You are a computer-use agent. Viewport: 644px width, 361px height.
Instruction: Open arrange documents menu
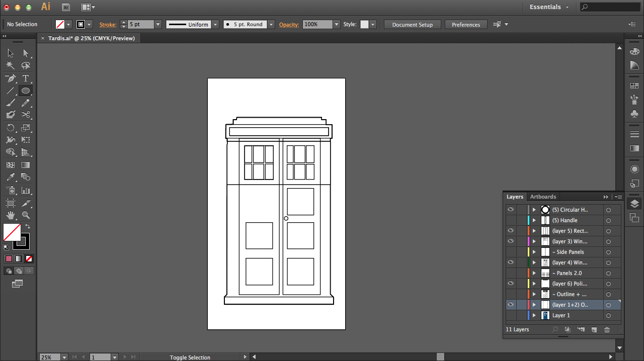[88, 7]
